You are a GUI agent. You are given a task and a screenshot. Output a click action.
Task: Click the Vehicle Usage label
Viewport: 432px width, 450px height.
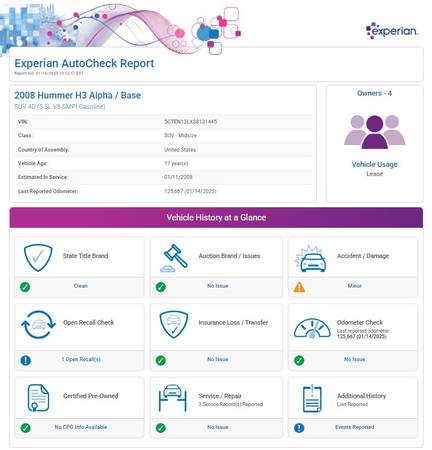coord(374,164)
